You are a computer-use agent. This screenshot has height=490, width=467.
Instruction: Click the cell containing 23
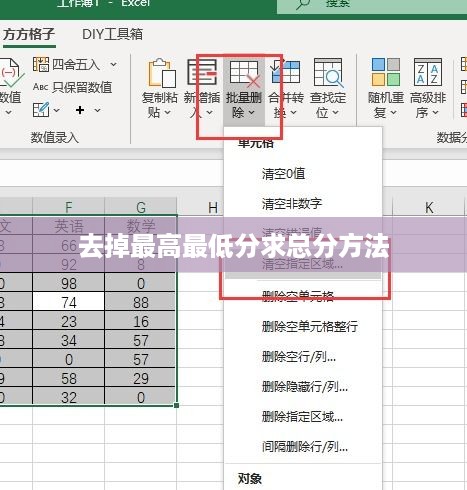coord(69,322)
